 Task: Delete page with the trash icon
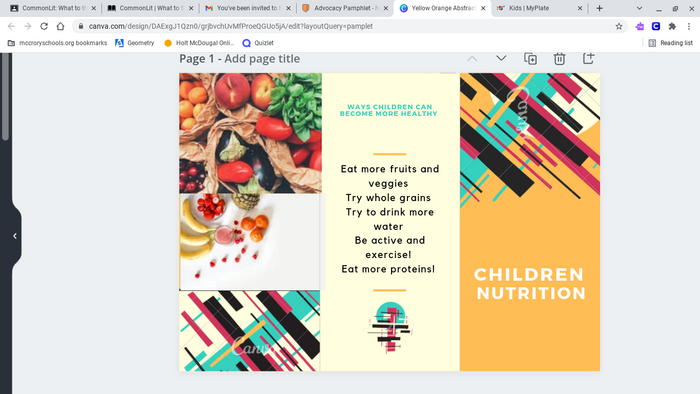pos(559,58)
